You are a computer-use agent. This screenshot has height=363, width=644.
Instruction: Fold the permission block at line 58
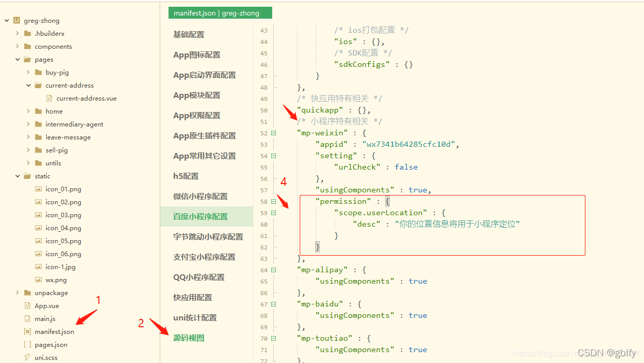(274, 201)
